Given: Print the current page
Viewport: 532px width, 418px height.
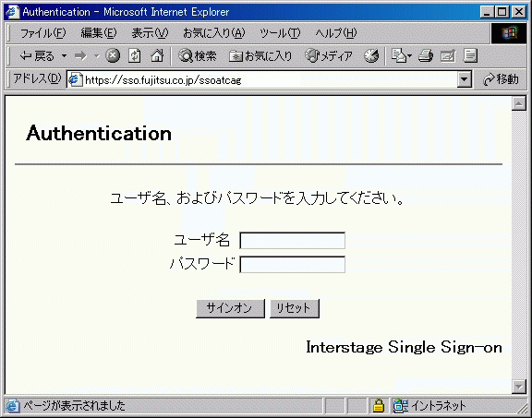Looking at the screenshot, I should (x=426, y=55).
